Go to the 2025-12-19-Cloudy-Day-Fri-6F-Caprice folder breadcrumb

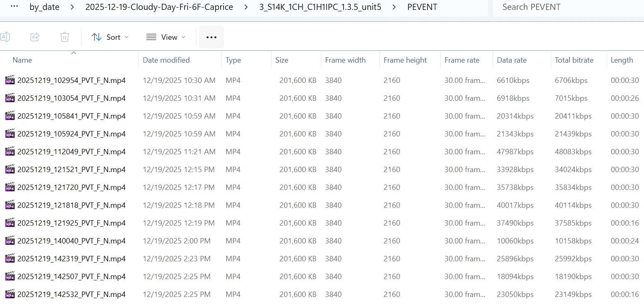tap(159, 7)
